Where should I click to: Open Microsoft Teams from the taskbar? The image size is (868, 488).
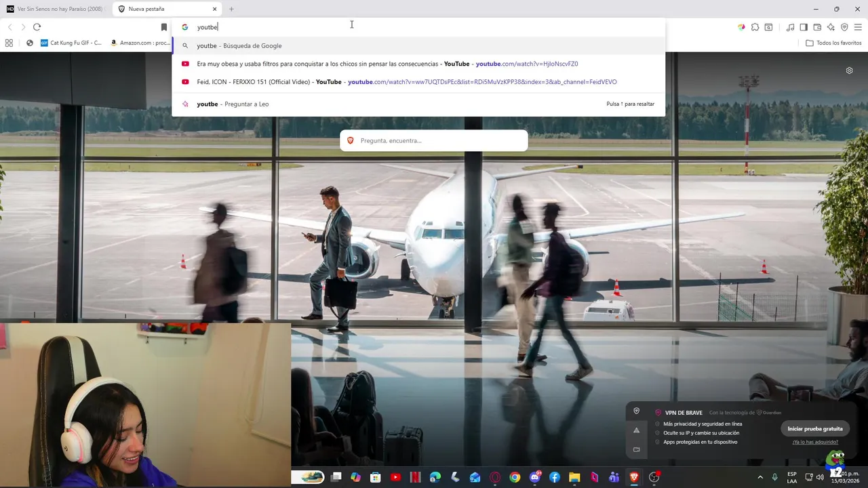(x=614, y=477)
